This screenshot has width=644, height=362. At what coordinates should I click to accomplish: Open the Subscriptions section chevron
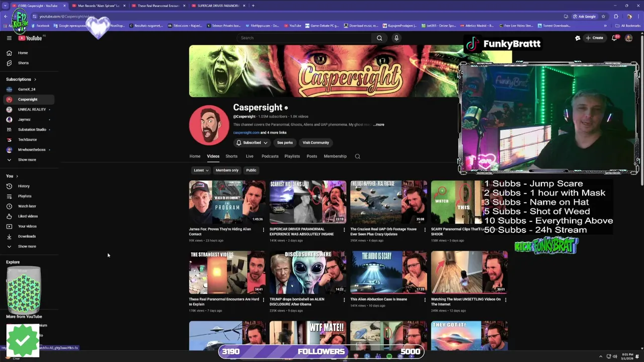click(x=35, y=79)
